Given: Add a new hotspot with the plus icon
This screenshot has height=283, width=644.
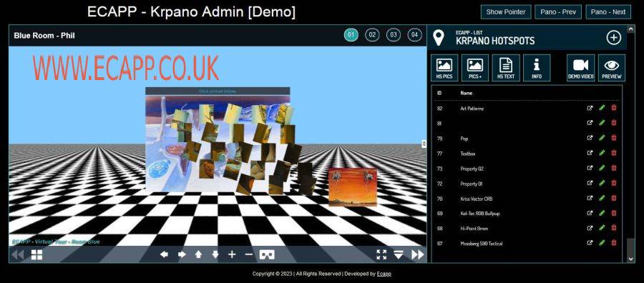Looking at the screenshot, I should coord(614,38).
